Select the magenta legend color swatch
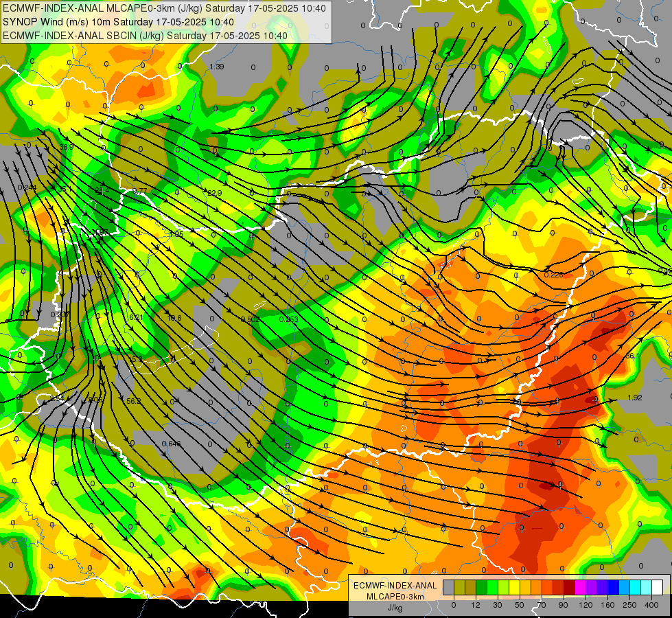 (x=581, y=587)
